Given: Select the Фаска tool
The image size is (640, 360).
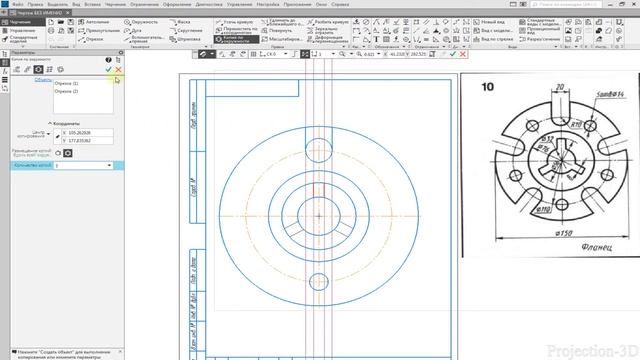Looking at the screenshot, I should pyautogui.click(x=180, y=22).
